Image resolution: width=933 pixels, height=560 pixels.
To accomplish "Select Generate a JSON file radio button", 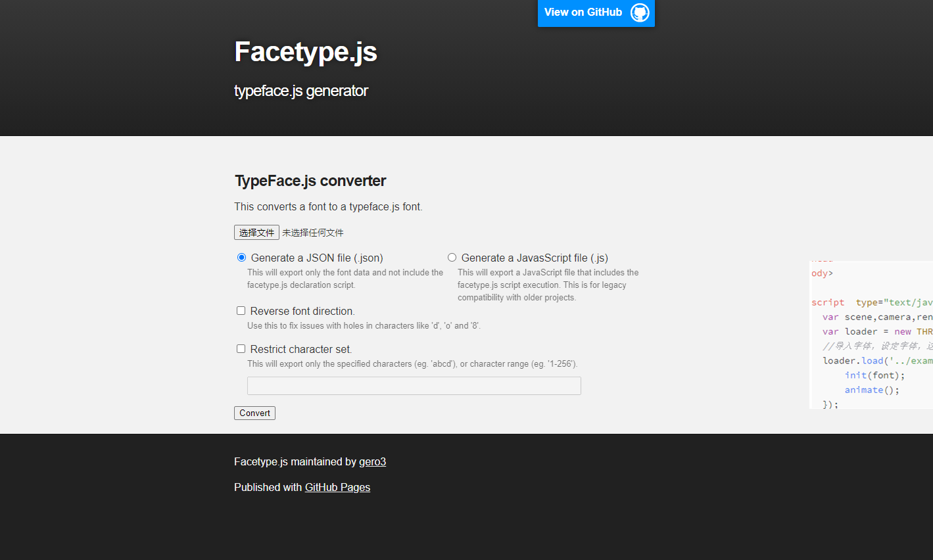I will click(x=241, y=258).
